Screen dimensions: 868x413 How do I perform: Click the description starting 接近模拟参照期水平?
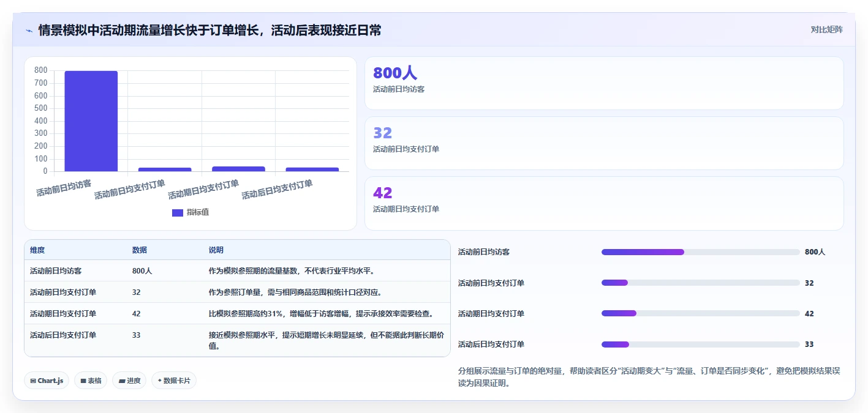click(x=326, y=340)
